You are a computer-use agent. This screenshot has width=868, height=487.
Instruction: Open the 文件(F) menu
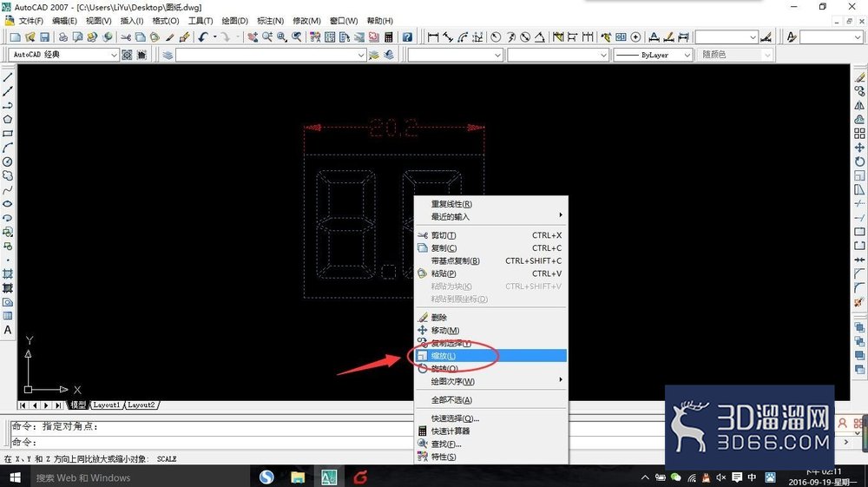coord(30,21)
